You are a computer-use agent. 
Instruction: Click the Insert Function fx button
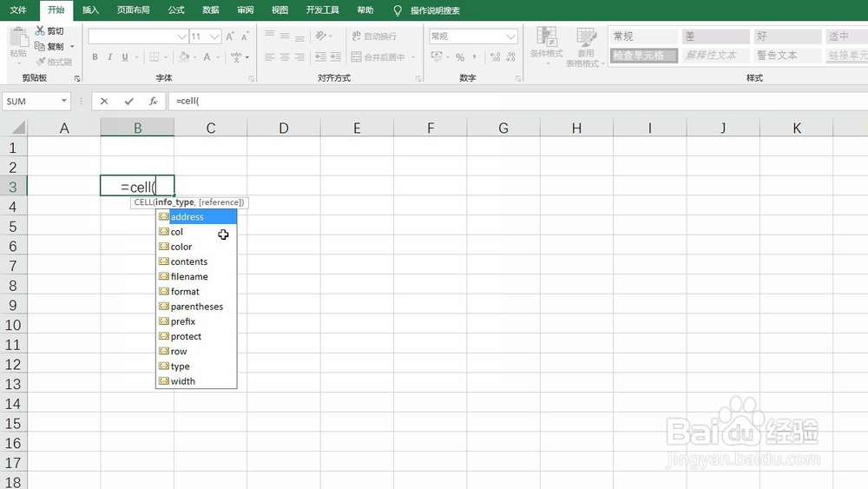click(x=154, y=101)
